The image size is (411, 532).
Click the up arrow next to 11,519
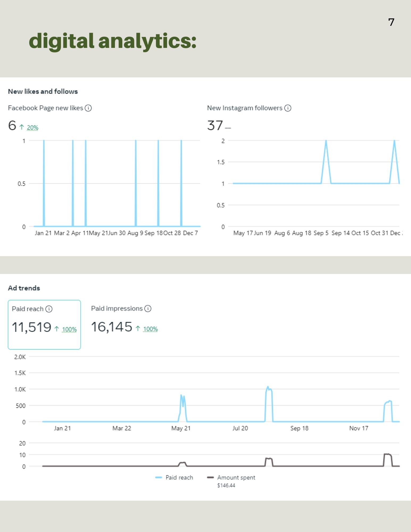click(57, 329)
